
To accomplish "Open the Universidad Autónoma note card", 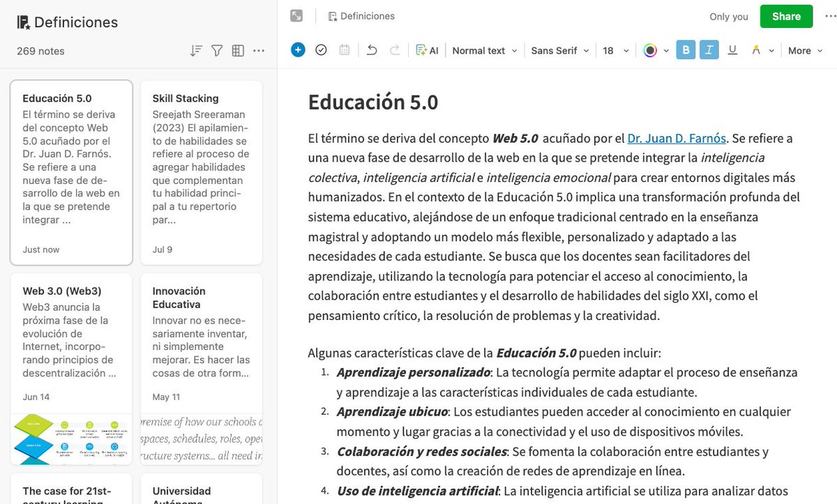I will (201, 489).
